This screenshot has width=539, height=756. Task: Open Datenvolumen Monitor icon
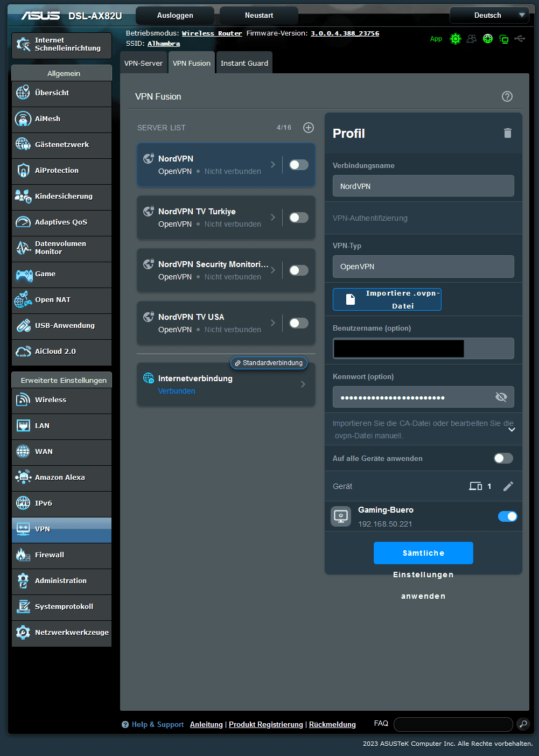click(x=23, y=248)
